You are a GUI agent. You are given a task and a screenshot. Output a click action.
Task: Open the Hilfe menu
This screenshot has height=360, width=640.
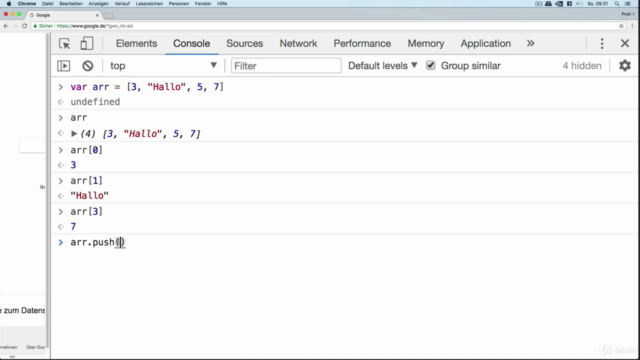(x=222, y=4)
